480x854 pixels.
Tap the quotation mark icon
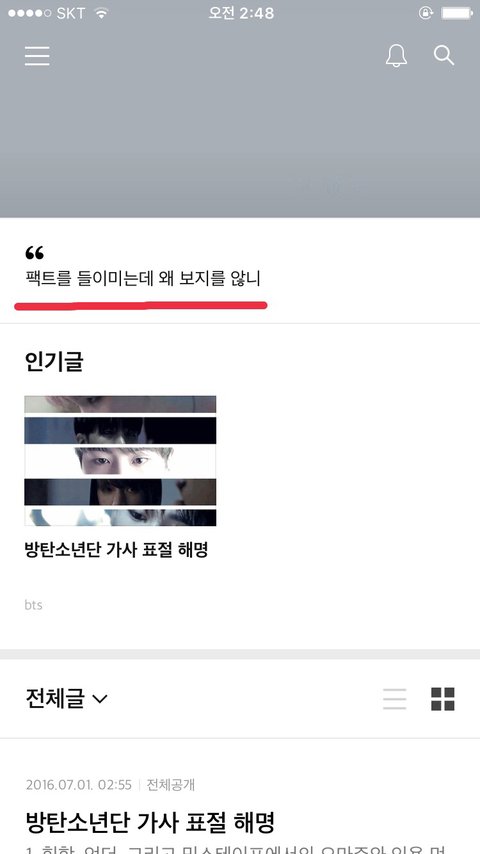34,252
